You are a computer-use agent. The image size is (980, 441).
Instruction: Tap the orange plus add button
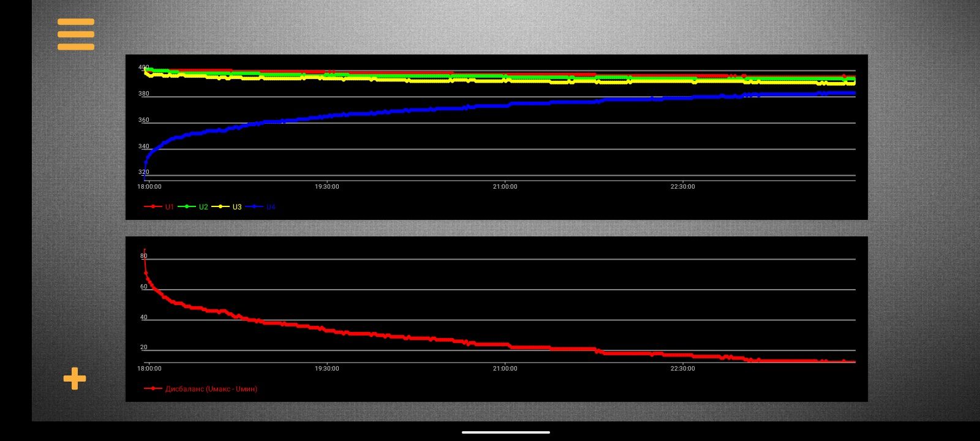[75, 379]
